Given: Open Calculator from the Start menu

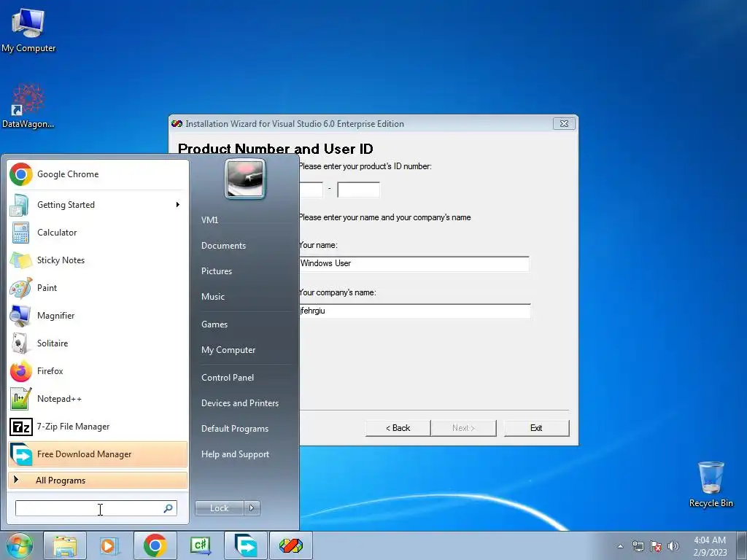Looking at the screenshot, I should click(98, 233).
